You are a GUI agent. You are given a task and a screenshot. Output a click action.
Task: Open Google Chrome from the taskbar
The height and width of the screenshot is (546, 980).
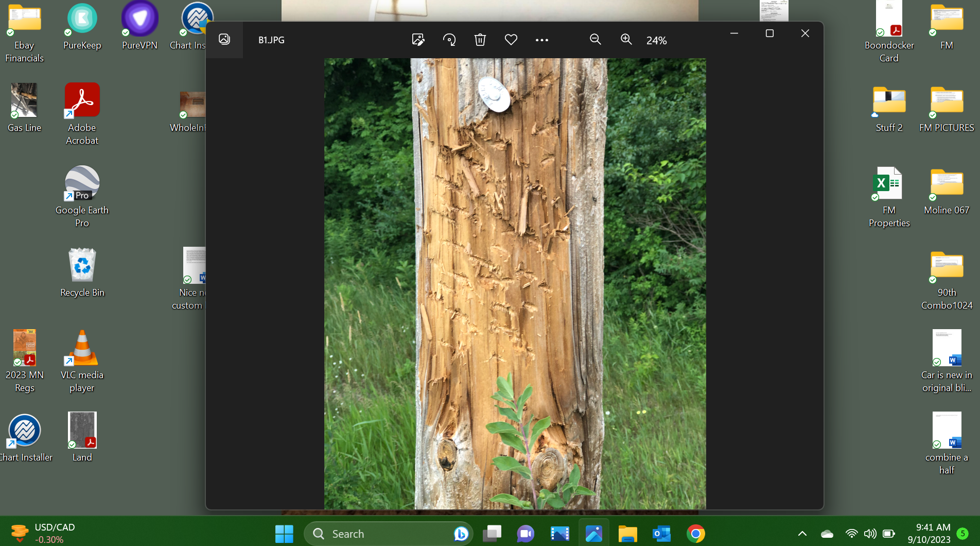pos(696,534)
